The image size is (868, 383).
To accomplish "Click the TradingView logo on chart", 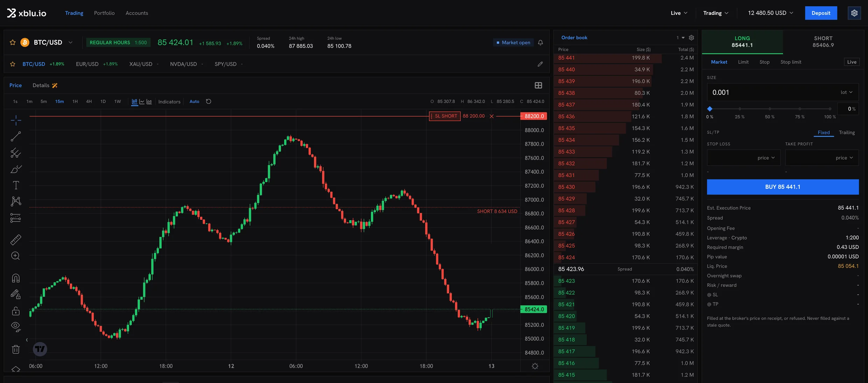I will coord(40,349).
